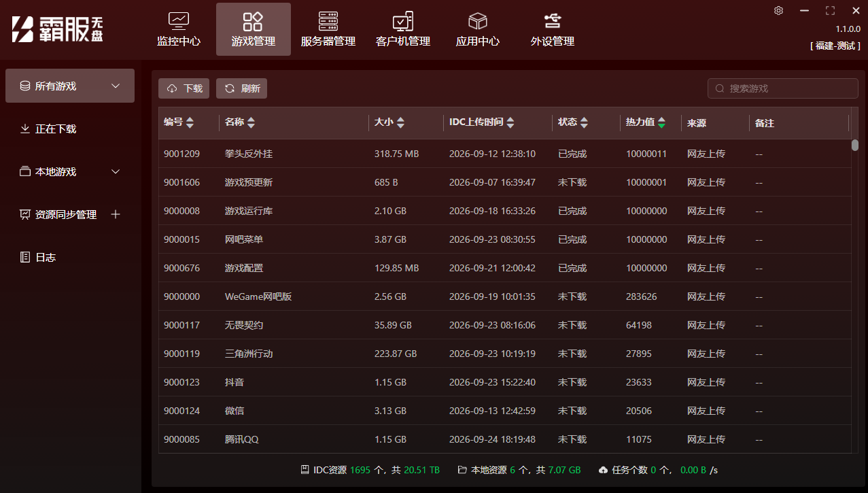Click the 资源同步管理 sync icon
868x493 pixels.
click(25, 214)
